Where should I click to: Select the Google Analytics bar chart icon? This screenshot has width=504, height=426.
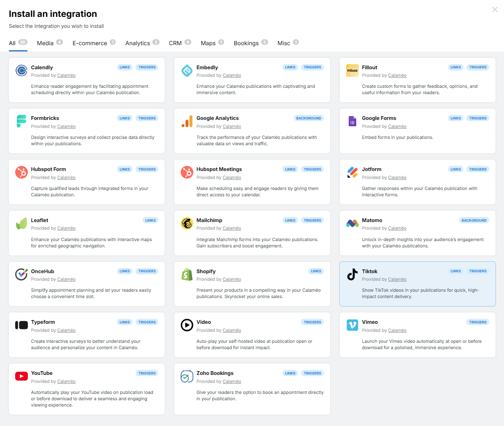pyautogui.click(x=187, y=122)
